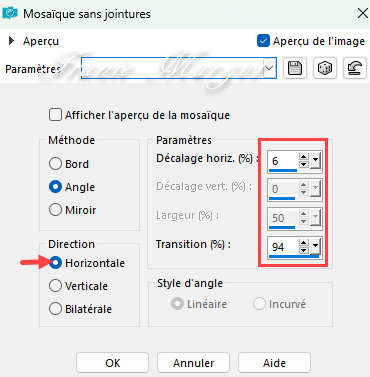Click the Annuler button

(x=193, y=363)
